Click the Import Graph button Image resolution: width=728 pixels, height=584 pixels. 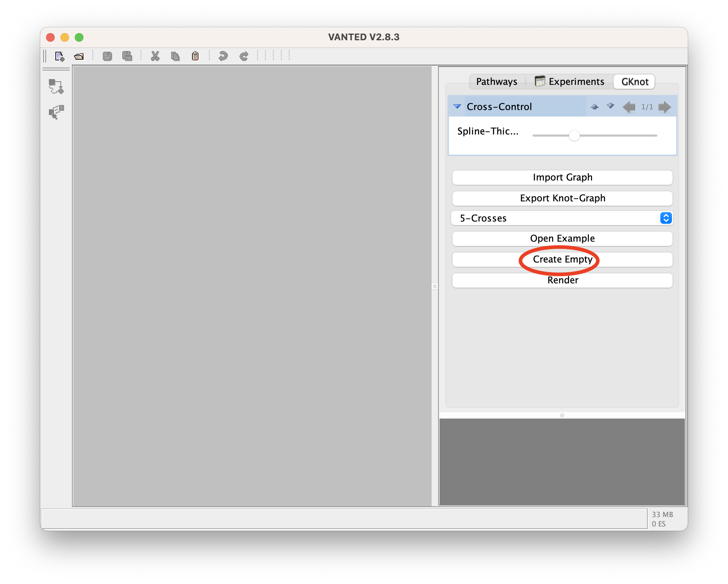(x=562, y=177)
